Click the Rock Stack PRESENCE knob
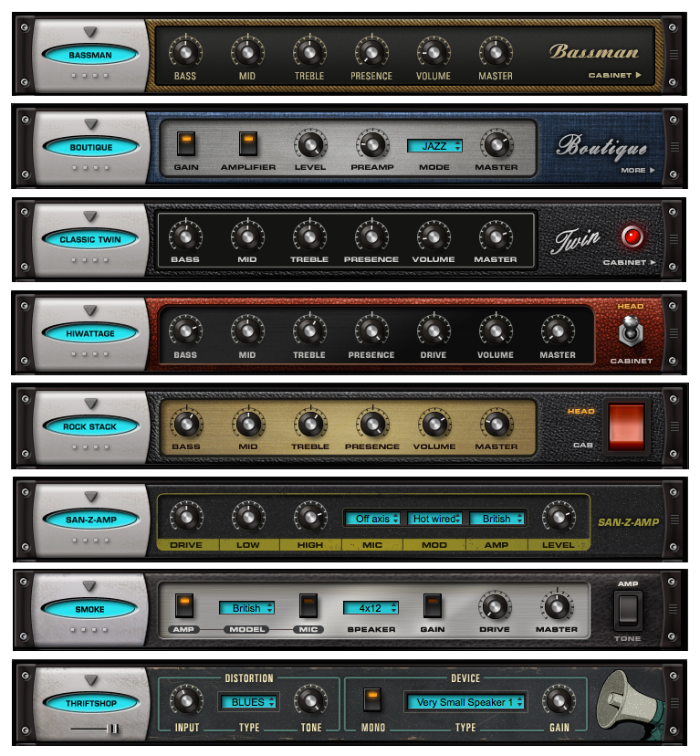Viewport: 700px width, 756px height. click(371, 424)
